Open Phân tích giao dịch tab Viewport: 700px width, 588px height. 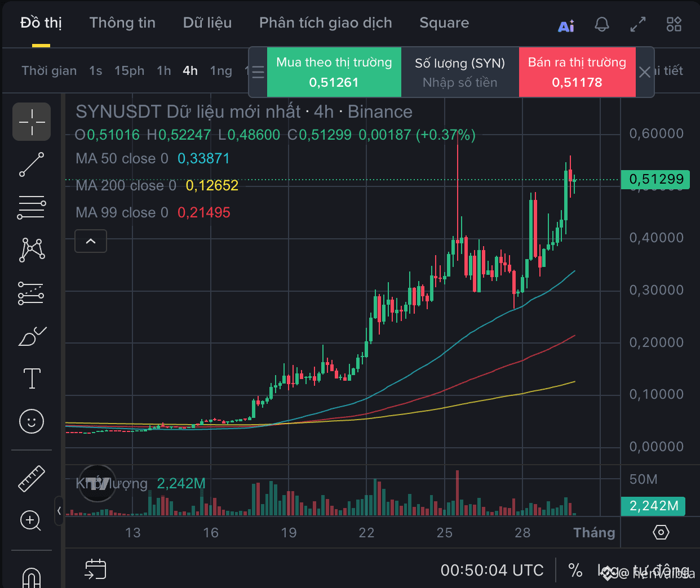[325, 23]
